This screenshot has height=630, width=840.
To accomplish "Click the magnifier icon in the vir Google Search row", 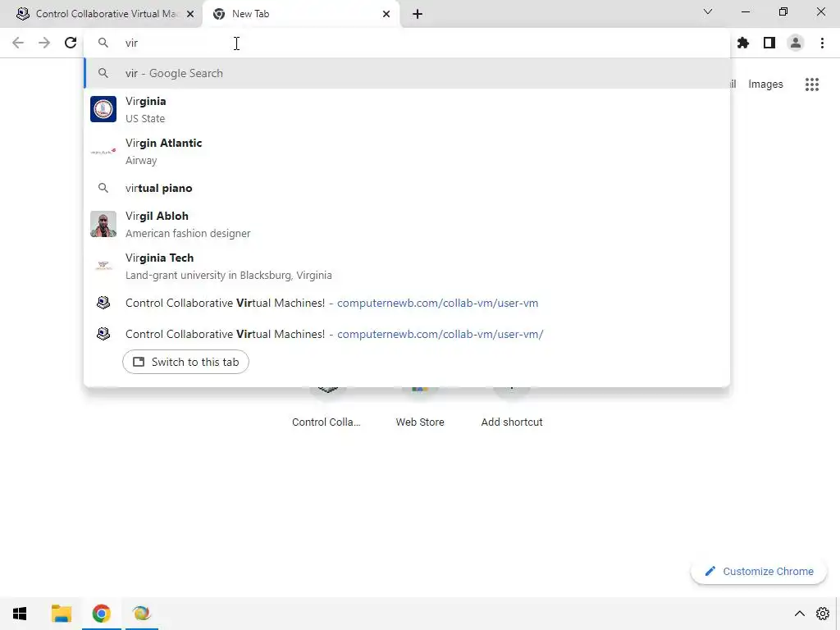I will click(x=103, y=73).
